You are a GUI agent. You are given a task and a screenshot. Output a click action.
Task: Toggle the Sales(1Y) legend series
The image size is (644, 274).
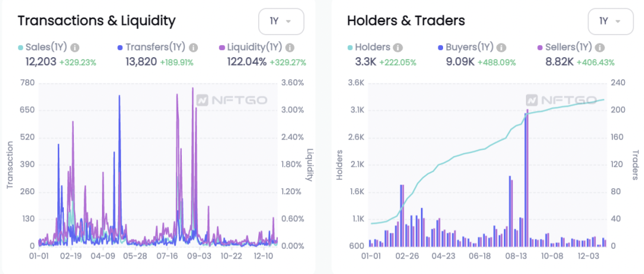(x=43, y=48)
